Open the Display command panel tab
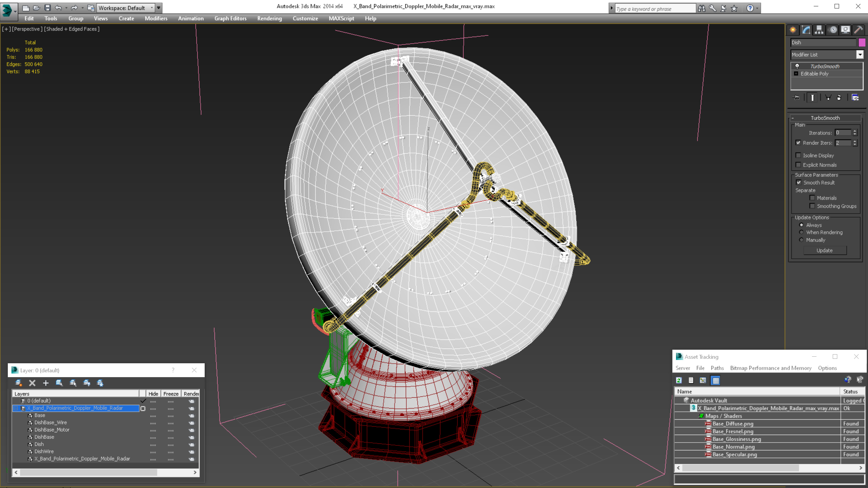 845,30
